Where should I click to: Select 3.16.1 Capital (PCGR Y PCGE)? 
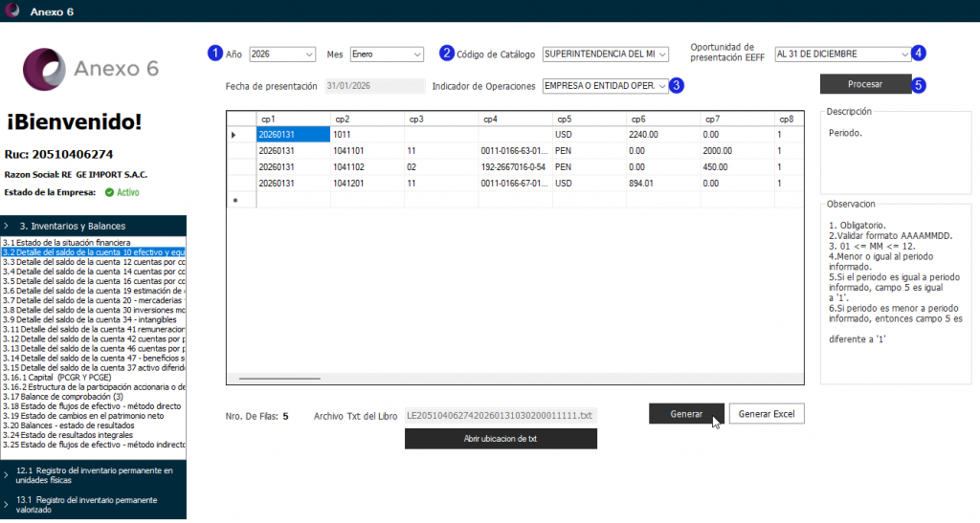click(x=94, y=378)
